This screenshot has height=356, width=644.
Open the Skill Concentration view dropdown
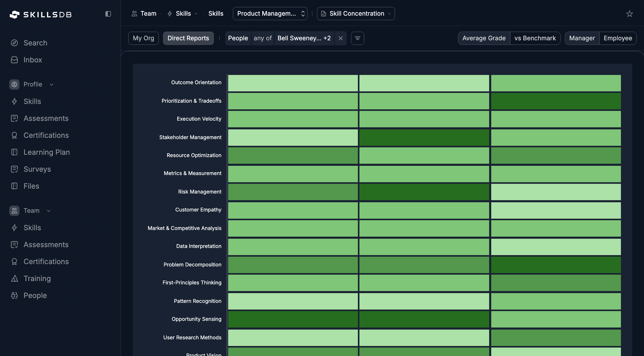point(355,14)
